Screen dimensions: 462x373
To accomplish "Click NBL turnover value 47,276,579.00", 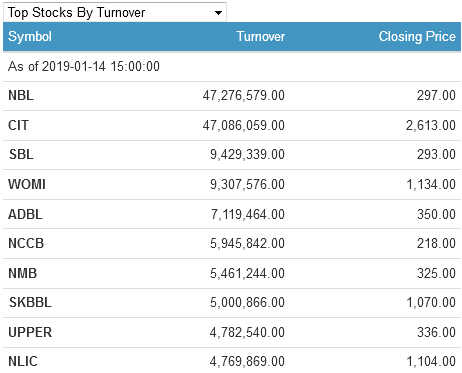I will click(244, 95).
